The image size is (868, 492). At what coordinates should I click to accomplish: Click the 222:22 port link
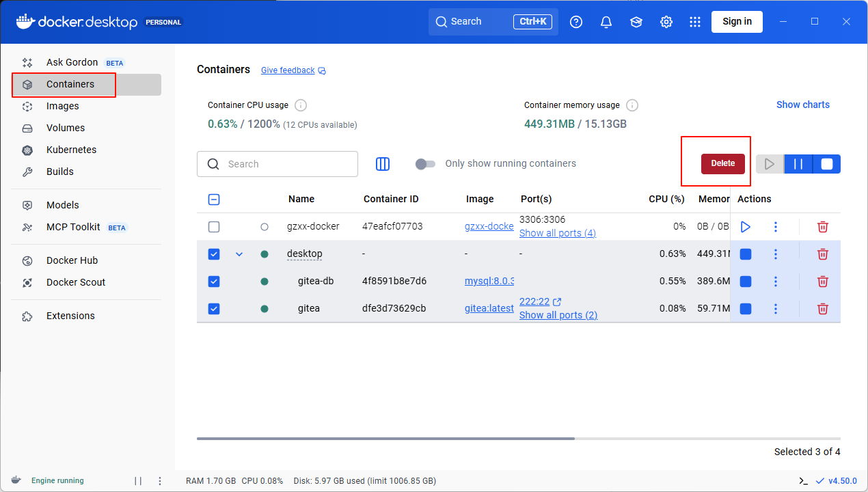pos(534,301)
